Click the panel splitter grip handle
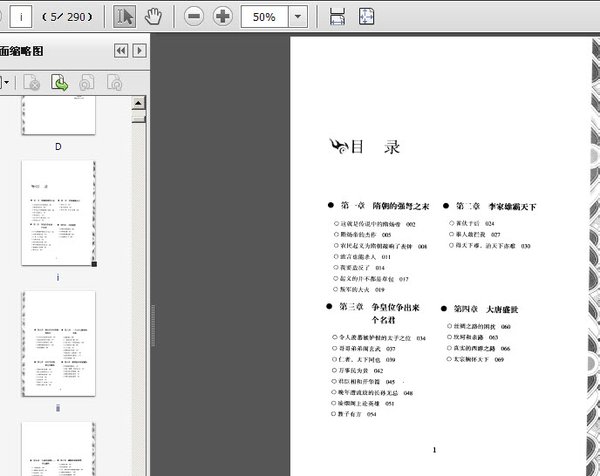Viewport: 600px width, 476px height. click(153, 326)
